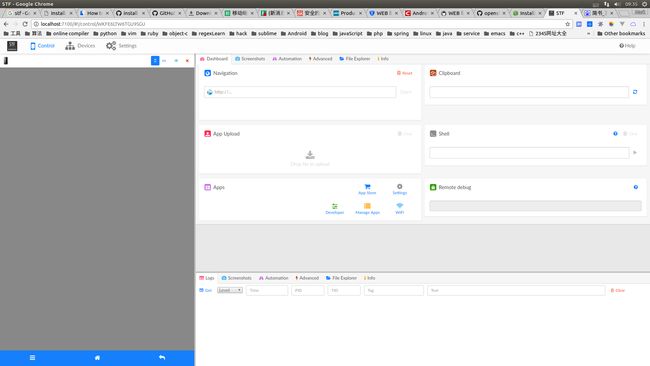The width and height of the screenshot is (650, 366).
Task: Run the shell command with the play arrow
Action: click(x=635, y=153)
